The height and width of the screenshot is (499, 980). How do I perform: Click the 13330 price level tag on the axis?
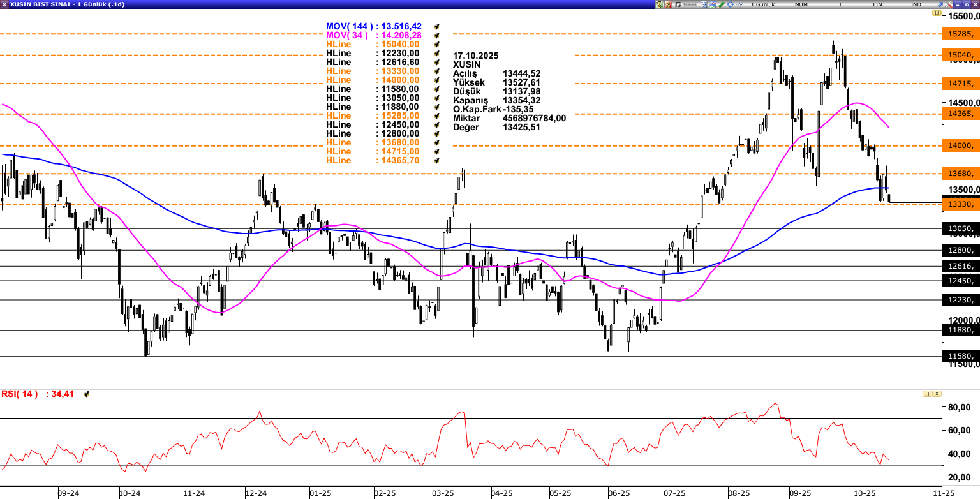click(960, 204)
